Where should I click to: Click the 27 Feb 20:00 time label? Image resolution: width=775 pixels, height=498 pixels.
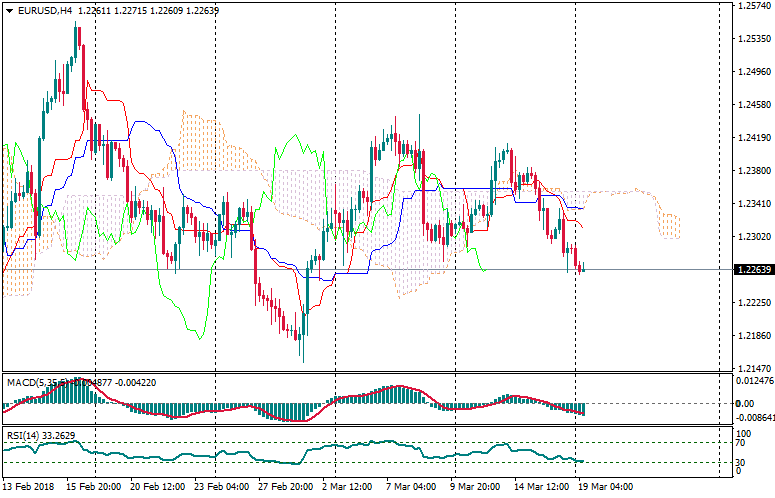[x=284, y=487]
